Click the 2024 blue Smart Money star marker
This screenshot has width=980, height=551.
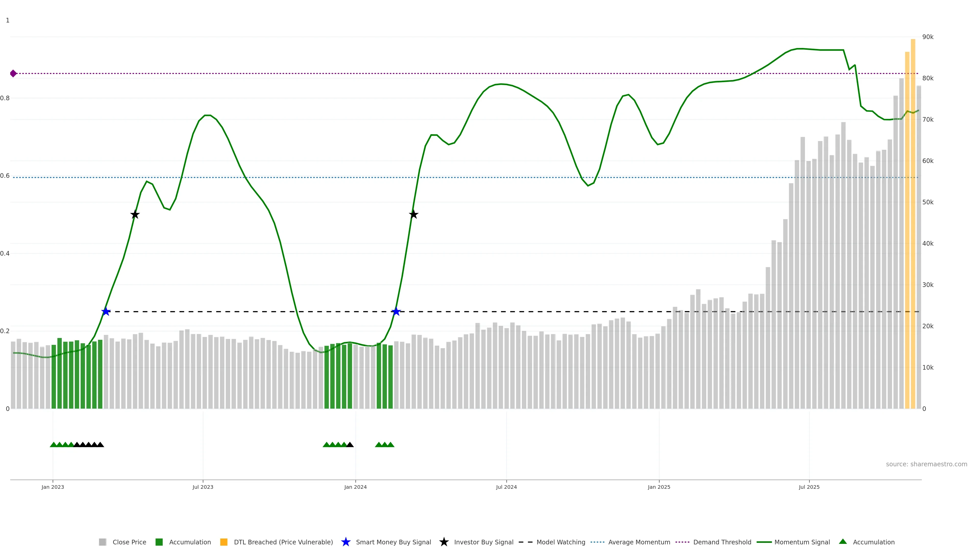click(396, 311)
